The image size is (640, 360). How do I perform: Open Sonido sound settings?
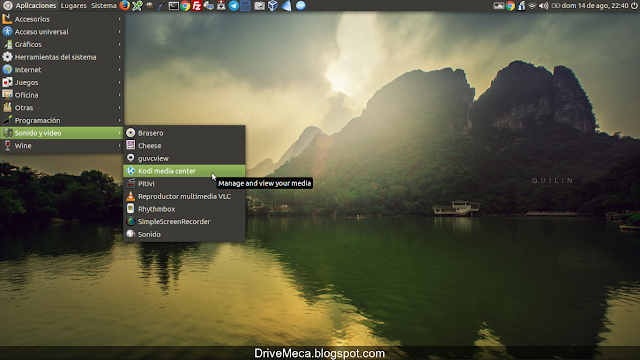(184, 234)
